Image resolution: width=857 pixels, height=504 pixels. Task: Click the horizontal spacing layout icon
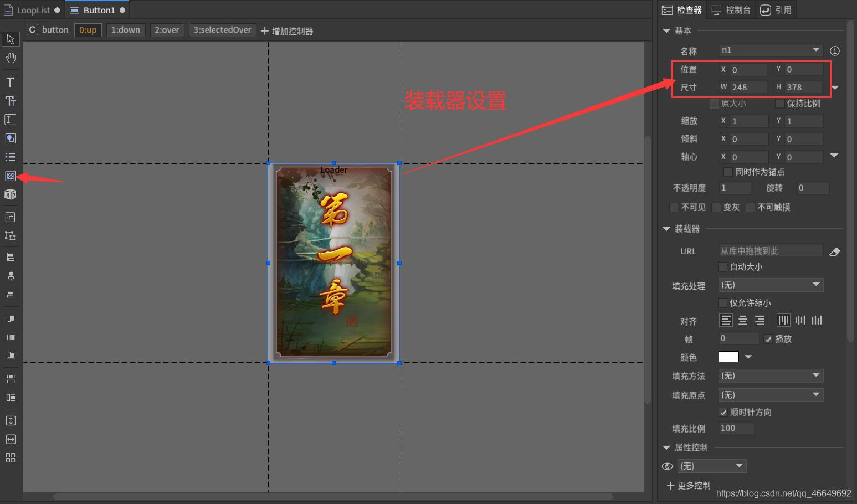10,398
